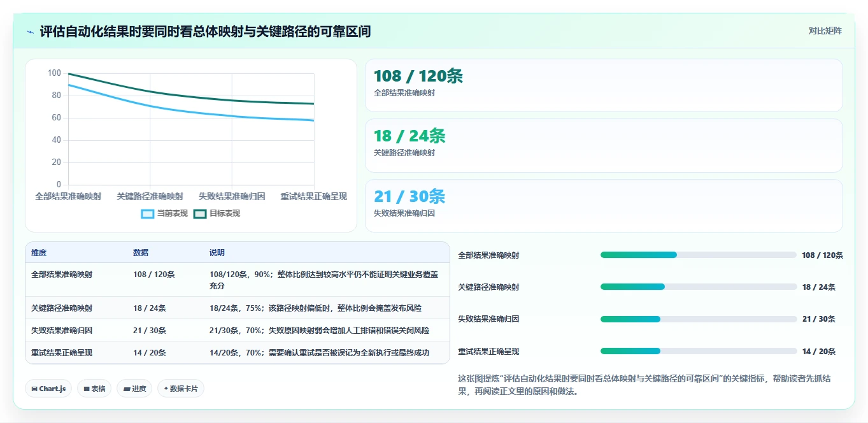Screen dimensions: 868x423
Task: Click the lightning icon beside the title
Action: coord(30,32)
